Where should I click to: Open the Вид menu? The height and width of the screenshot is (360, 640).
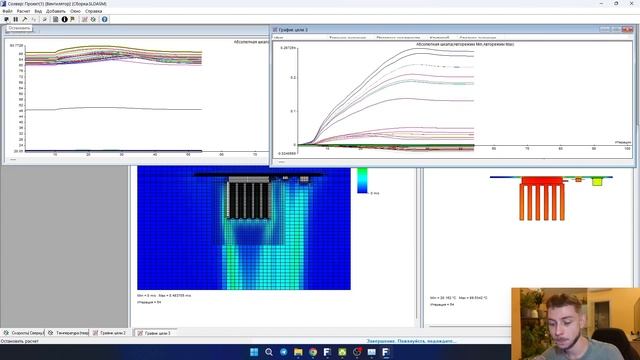pos(38,11)
